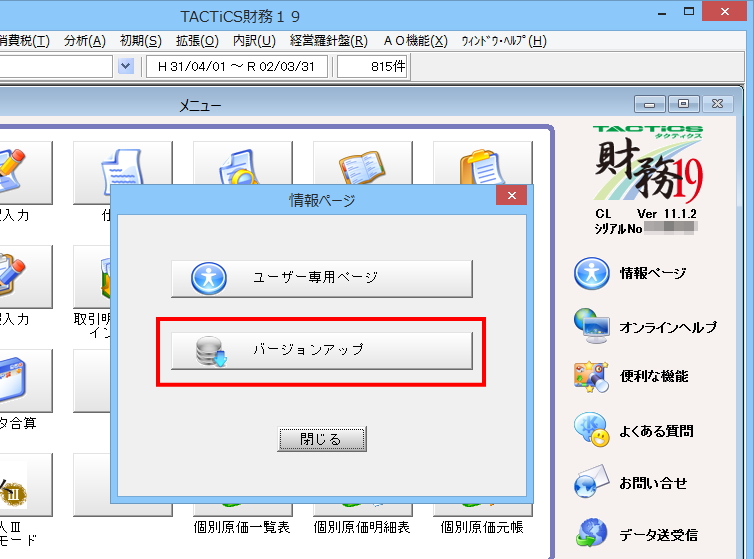Screen dimensions: 754x559
Task: Click the 個別原価明細表 label
Action: pos(362,527)
